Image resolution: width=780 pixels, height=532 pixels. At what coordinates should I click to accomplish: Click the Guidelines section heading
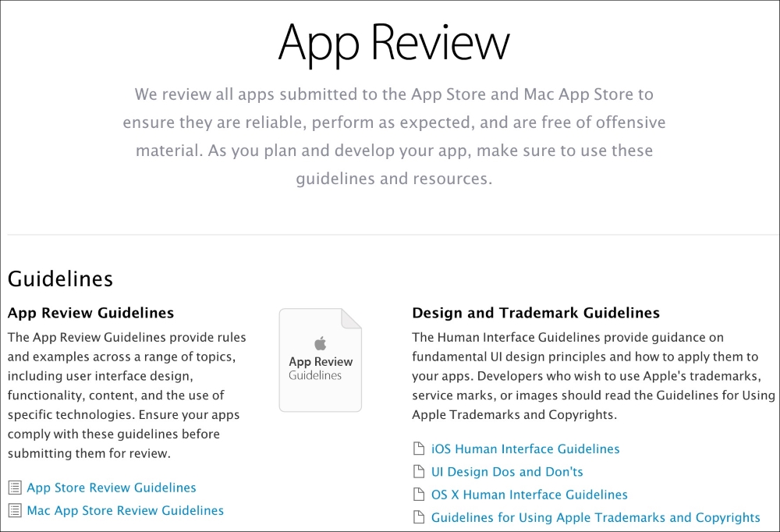tap(60, 278)
